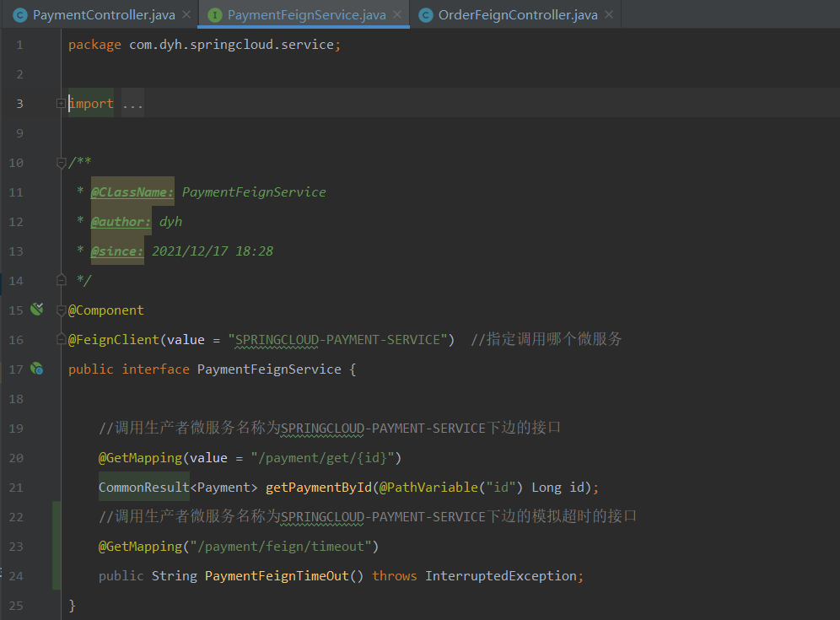Close the OrderFeignController.java tab
Viewport: 840px width, 620px height.
[609, 14]
